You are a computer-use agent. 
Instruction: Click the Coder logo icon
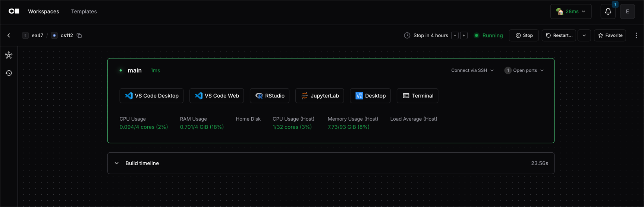(14, 11)
